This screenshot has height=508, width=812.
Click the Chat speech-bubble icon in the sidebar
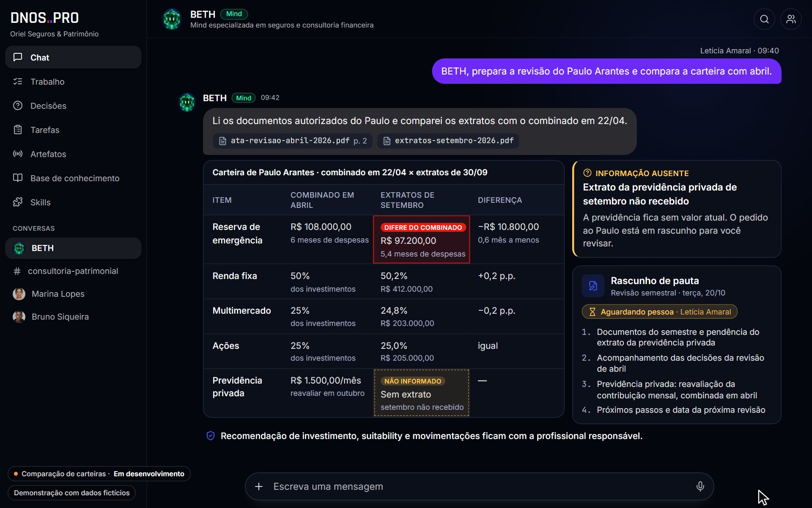(18, 57)
